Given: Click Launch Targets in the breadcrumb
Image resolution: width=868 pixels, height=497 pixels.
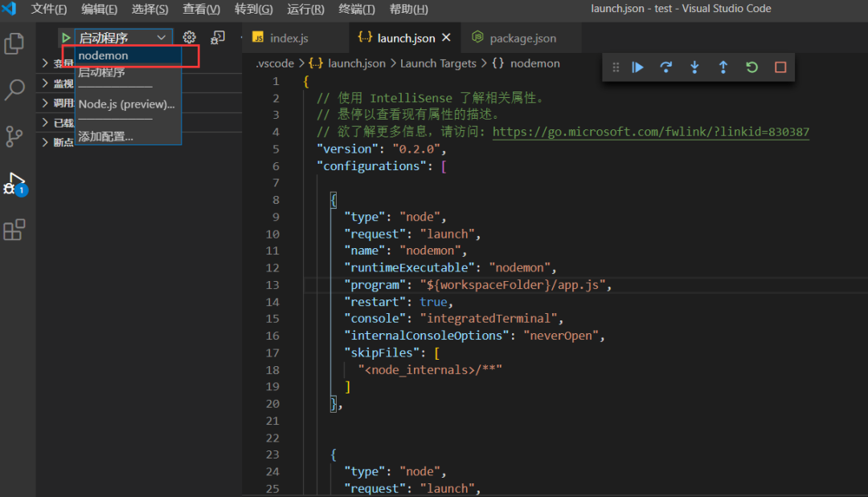Looking at the screenshot, I should point(438,63).
